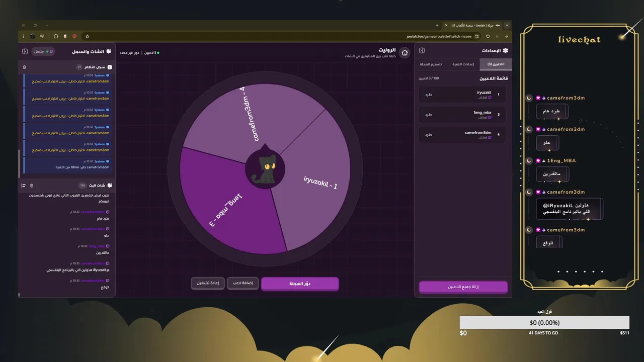The height and width of the screenshot is (362, 644).
Task: Click livechat bubble اتوقع
Action: coord(548,243)
